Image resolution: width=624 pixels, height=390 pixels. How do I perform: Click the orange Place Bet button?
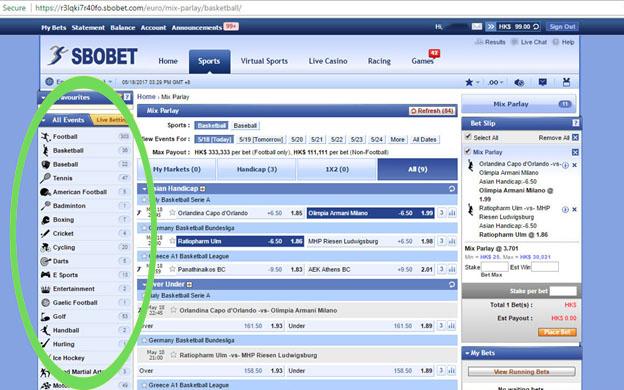pos(557,332)
